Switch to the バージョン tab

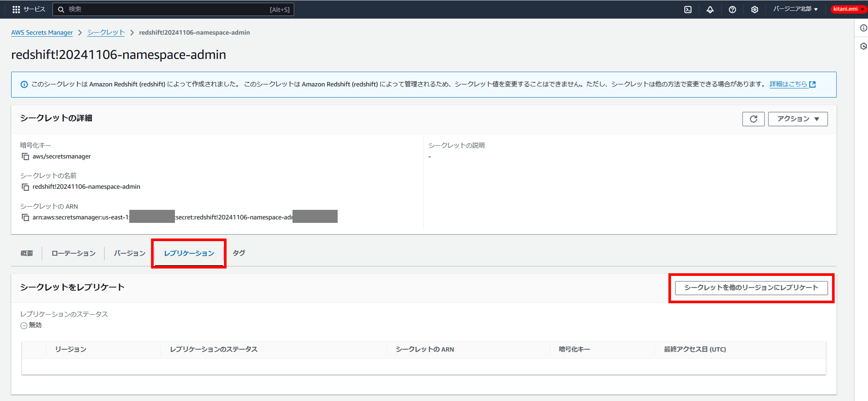pyautogui.click(x=129, y=253)
